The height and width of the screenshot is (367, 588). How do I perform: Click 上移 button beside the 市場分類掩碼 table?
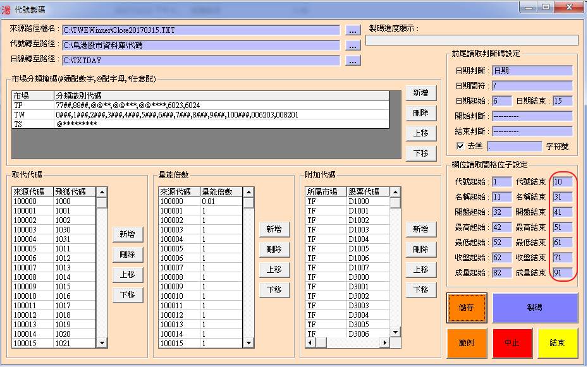point(420,133)
